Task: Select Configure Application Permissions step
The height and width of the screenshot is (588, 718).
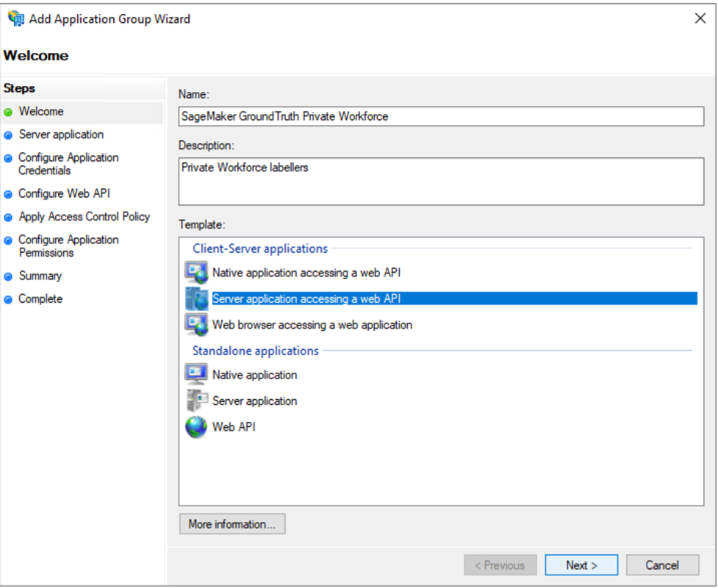Action: (68, 246)
